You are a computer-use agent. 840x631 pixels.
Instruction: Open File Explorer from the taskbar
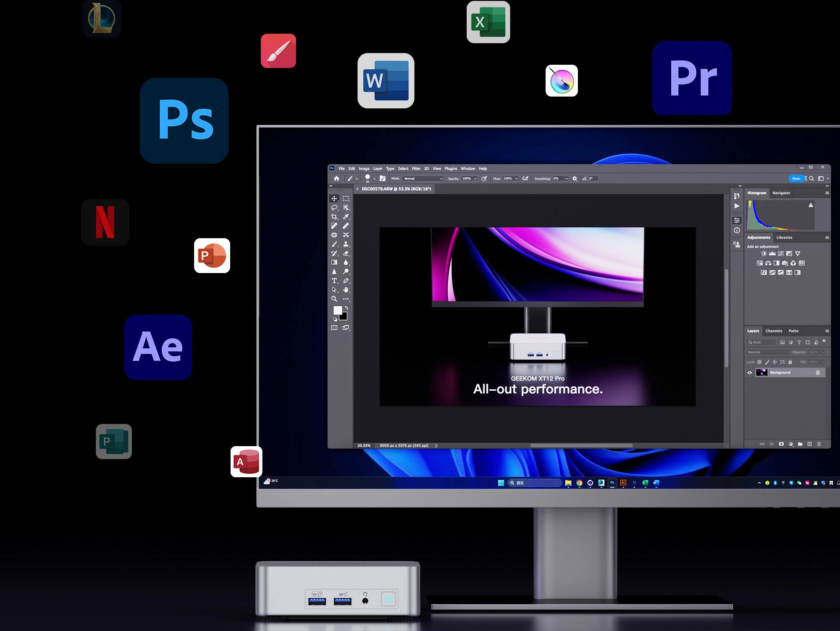(x=568, y=483)
